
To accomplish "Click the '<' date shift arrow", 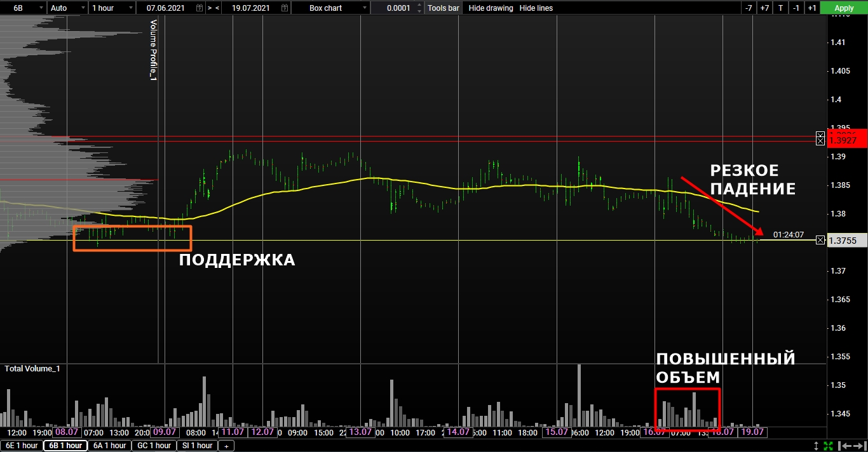I will coord(218,8).
